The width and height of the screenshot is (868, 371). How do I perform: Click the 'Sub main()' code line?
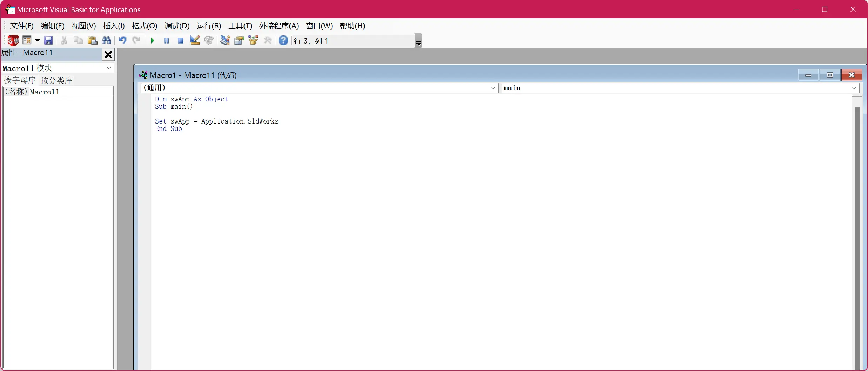pyautogui.click(x=174, y=107)
